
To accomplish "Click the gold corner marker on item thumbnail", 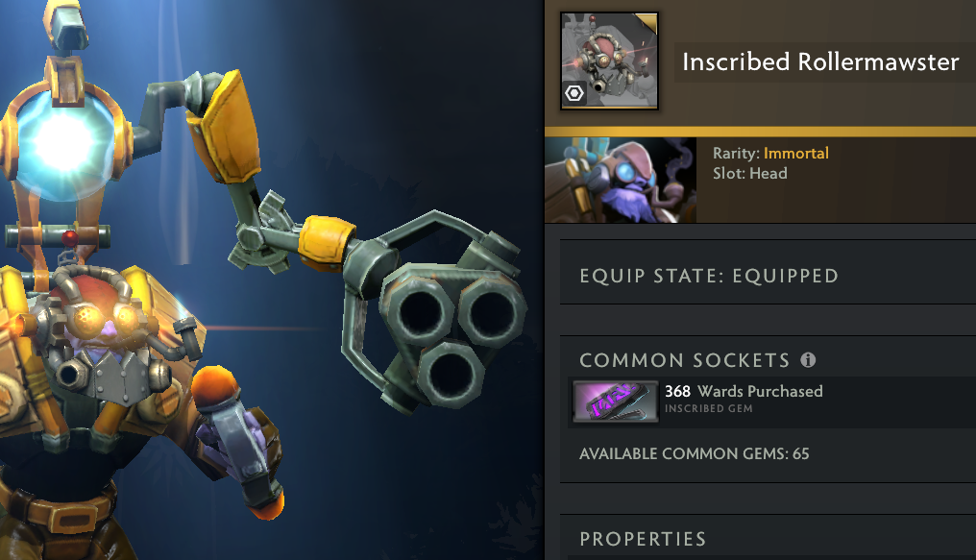I will [x=647, y=23].
